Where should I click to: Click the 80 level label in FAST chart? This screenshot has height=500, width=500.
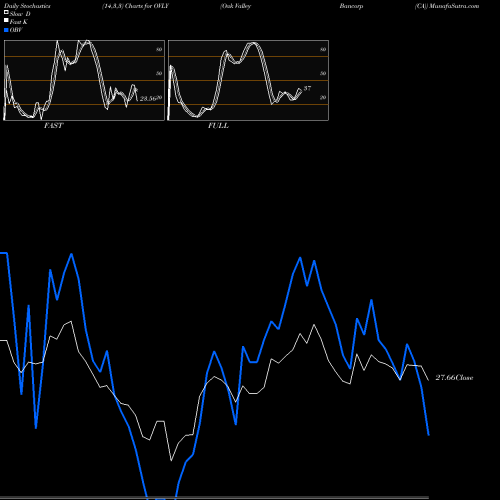coord(159,49)
